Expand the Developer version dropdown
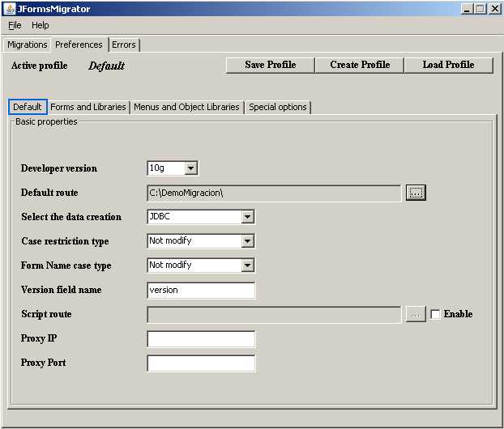Screen dimensions: 504x429 [x=190, y=168]
